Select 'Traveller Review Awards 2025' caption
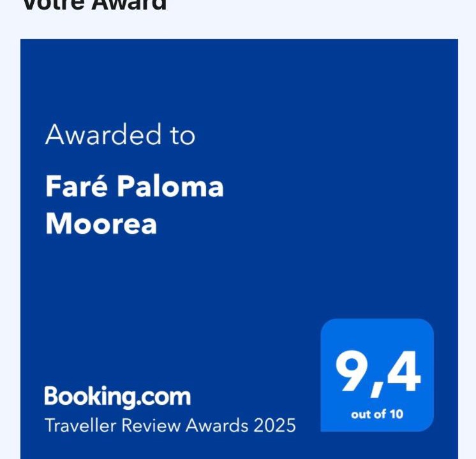Image resolution: width=476 pixels, height=459 pixels. pyautogui.click(x=170, y=425)
